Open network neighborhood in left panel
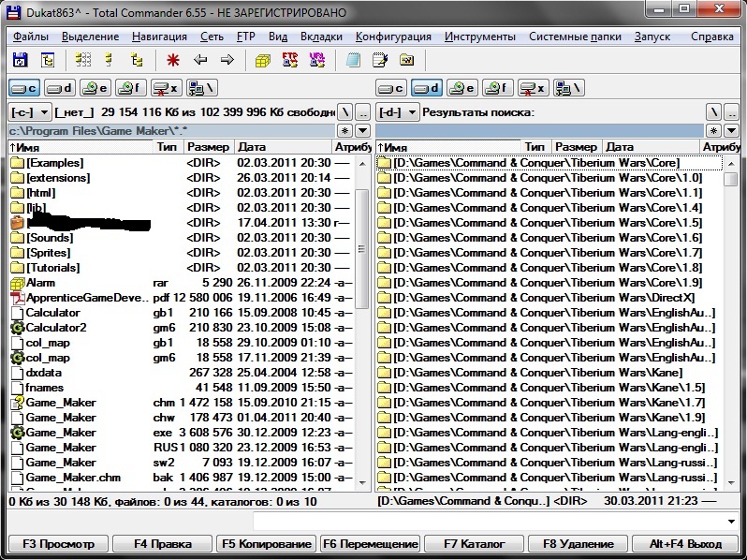The image size is (747, 560). pyautogui.click(x=202, y=88)
